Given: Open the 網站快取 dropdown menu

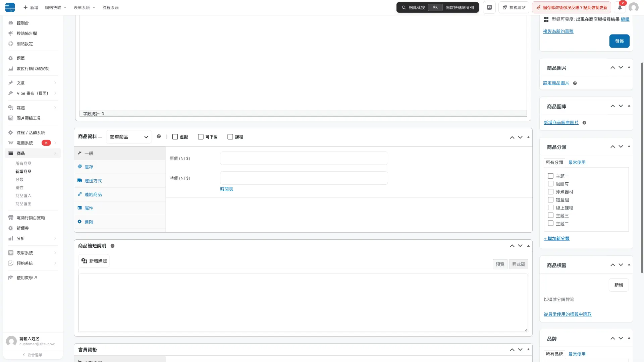Looking at the screenshot, I should point(56,7).
